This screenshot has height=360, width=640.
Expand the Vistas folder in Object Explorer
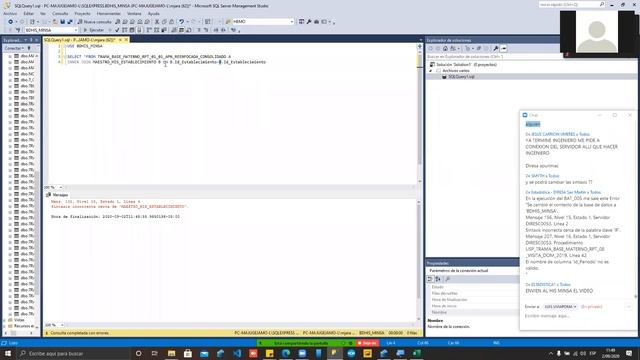point(4,320)
